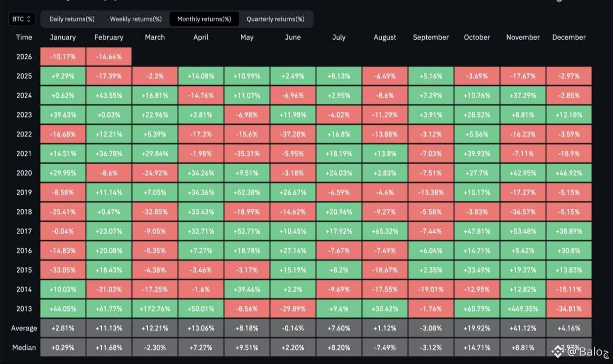613x364 pixels.
Task: Select the 2018 row label
Action: 24,212
